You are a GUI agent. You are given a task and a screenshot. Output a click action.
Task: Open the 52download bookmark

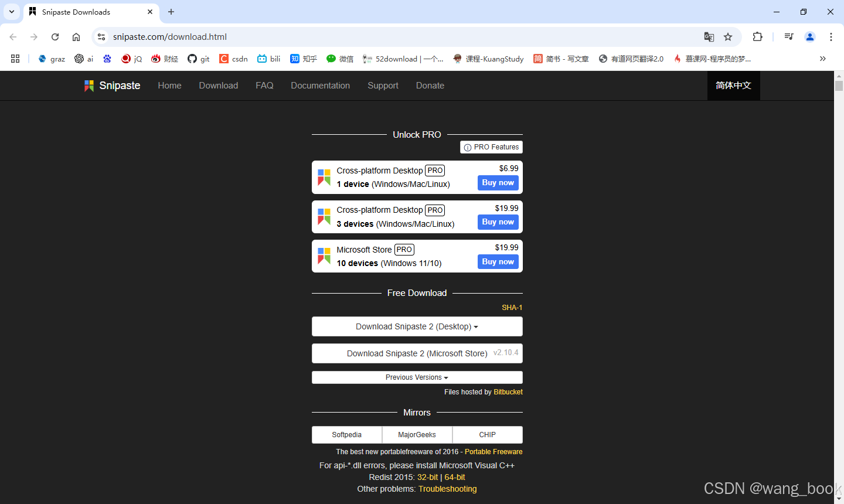[403, 59]
